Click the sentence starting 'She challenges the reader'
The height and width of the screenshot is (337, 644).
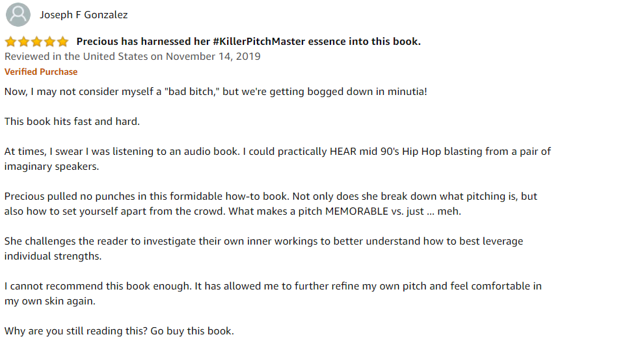(x=263, y=249)
